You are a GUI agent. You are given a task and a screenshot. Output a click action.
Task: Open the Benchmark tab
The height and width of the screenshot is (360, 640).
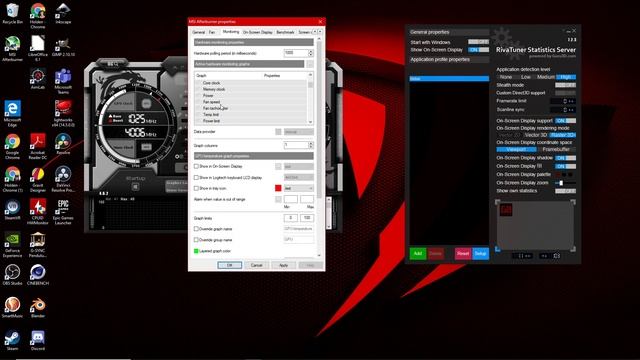(x=285, y=32)
